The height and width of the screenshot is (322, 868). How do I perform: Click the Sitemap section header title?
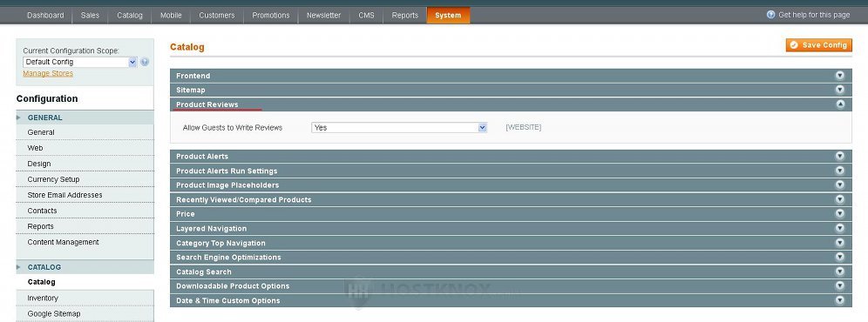tap(191, 91)
